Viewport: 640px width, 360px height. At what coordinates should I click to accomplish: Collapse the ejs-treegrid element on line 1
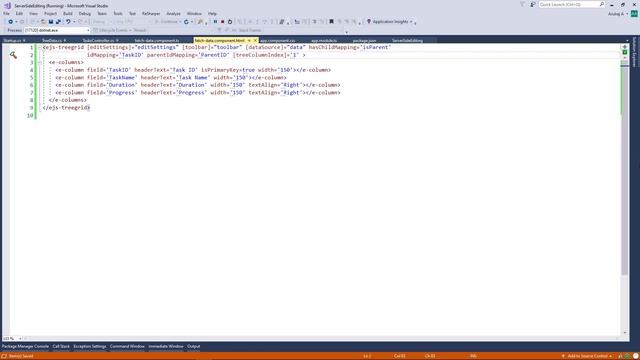(40, 47)
